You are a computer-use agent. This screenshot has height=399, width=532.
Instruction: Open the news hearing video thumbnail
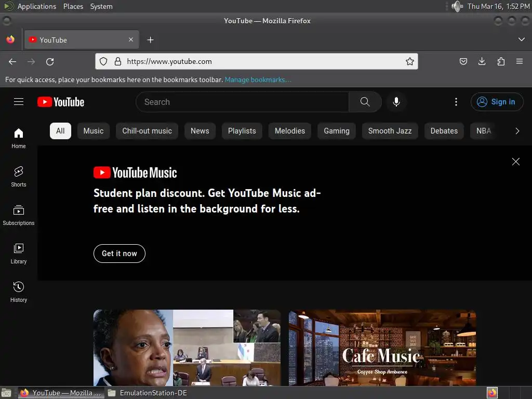[x=187, y=348]
